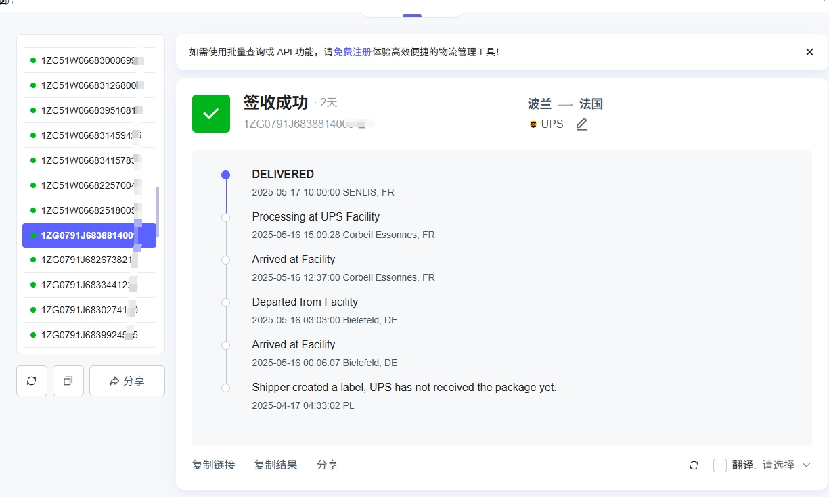
Task: Click the 复制结果 copy results button
Action: (275, 465)
